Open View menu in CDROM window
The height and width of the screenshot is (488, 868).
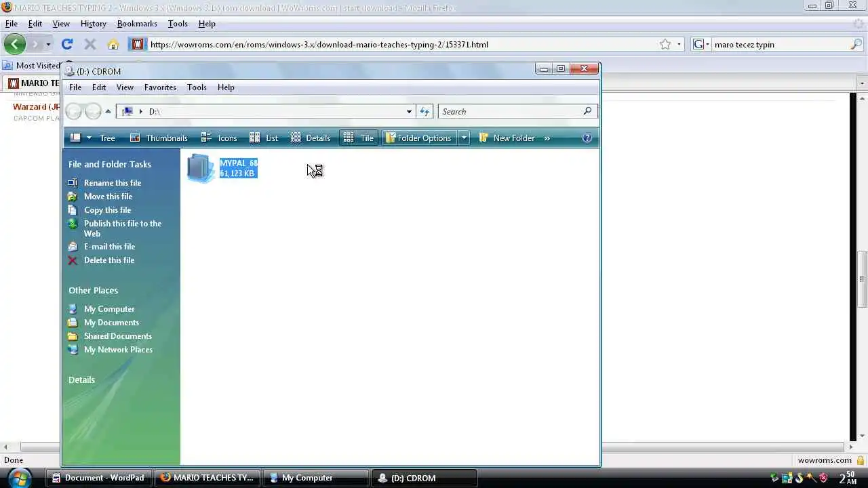[x=125, y=87]
